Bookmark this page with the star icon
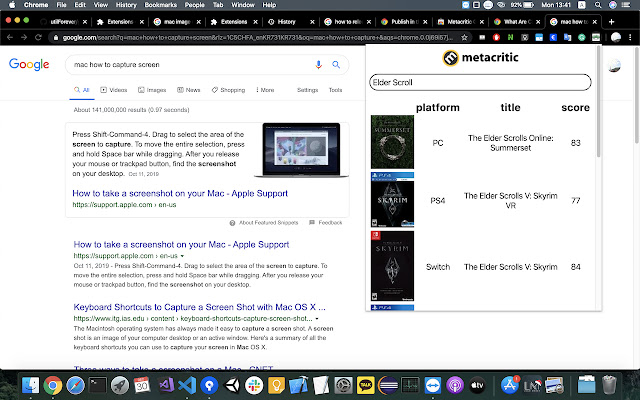Image resolution: width=640 pixels, height=400 pixels. [x=464, y=38]
